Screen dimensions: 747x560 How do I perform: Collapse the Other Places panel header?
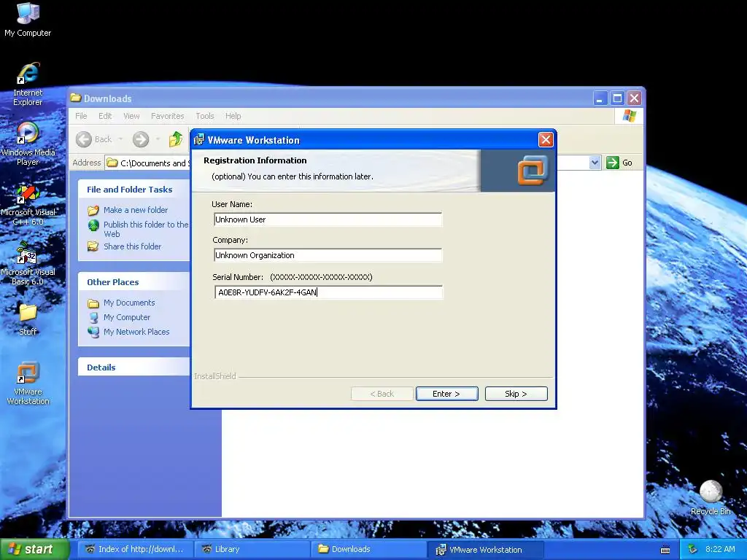click(134, 282)
